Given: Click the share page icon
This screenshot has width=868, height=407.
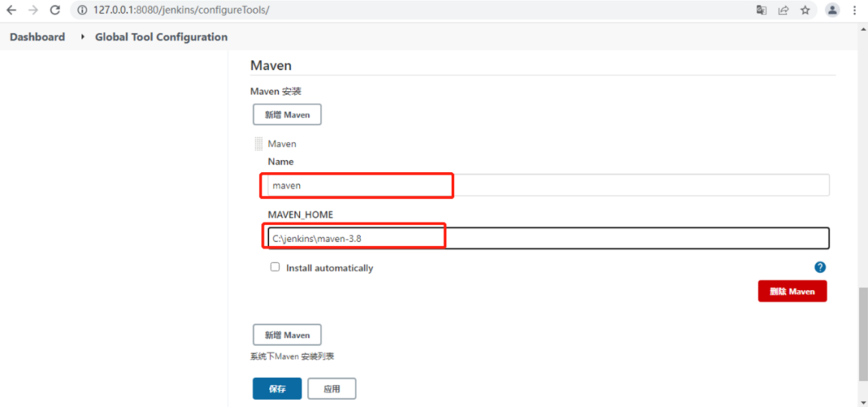Looking at the screenshot, I should click(x=784, y=10).
